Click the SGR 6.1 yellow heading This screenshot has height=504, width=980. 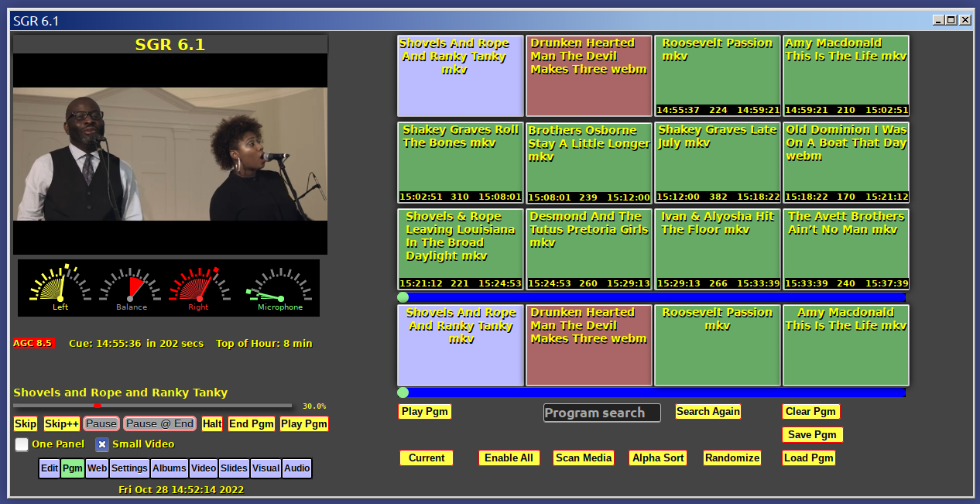[x=170, y=44]
